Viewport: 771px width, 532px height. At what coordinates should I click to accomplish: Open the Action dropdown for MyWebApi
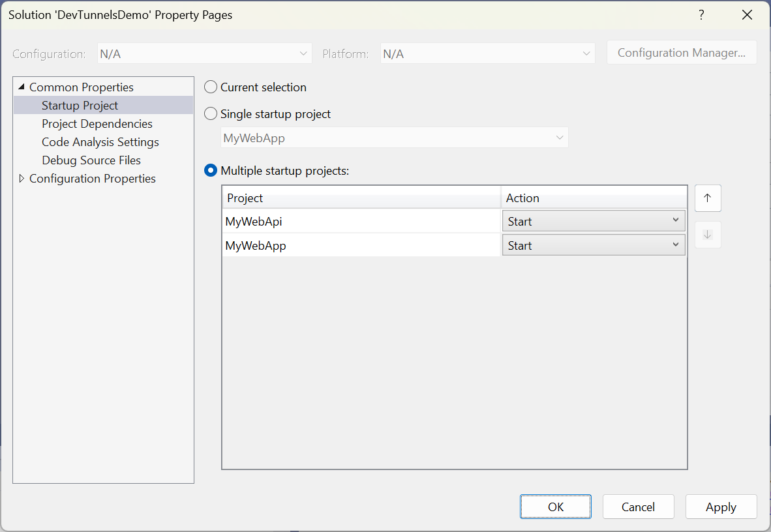(x=676, y=220)
